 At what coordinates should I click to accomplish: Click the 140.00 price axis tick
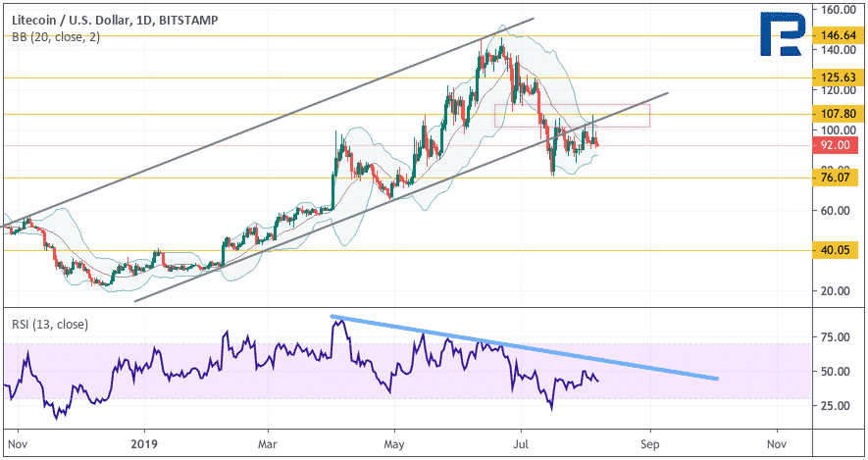pyautogui.click(x=839, y=50)
